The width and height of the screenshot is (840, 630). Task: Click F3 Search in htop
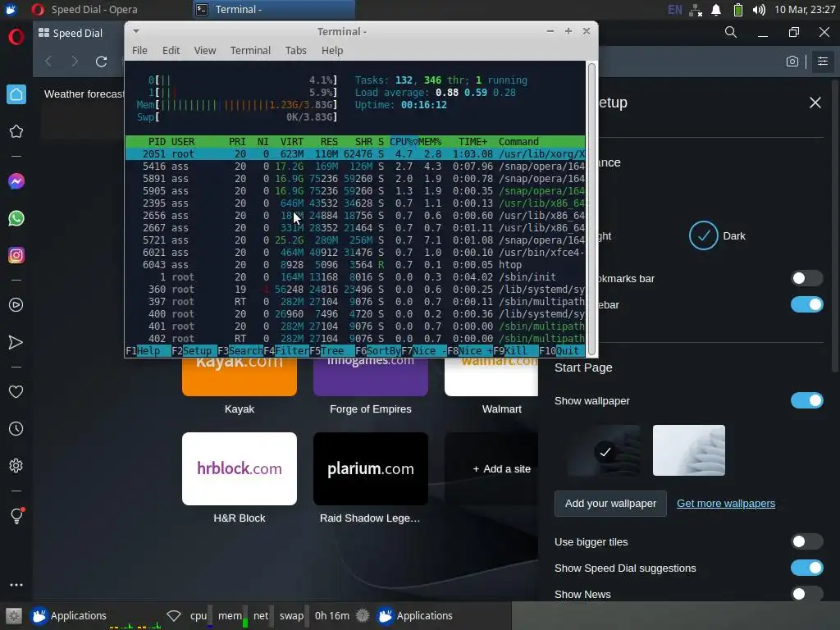[x=240, y=351]
